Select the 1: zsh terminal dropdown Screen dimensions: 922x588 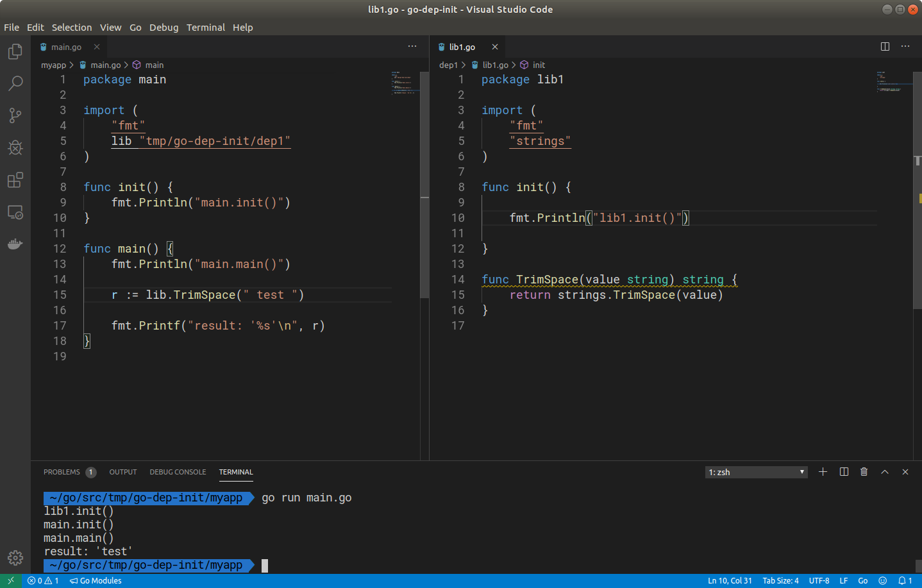tap(756, 472)
